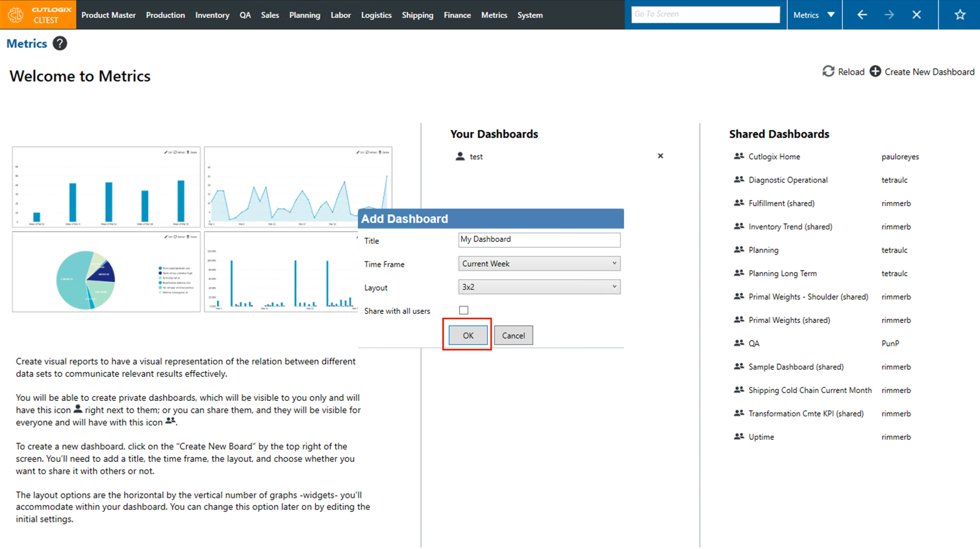Click the favorites star icon
Image resolution: width=980 pixels, height=549 pixels.
(x=959, y=15)
